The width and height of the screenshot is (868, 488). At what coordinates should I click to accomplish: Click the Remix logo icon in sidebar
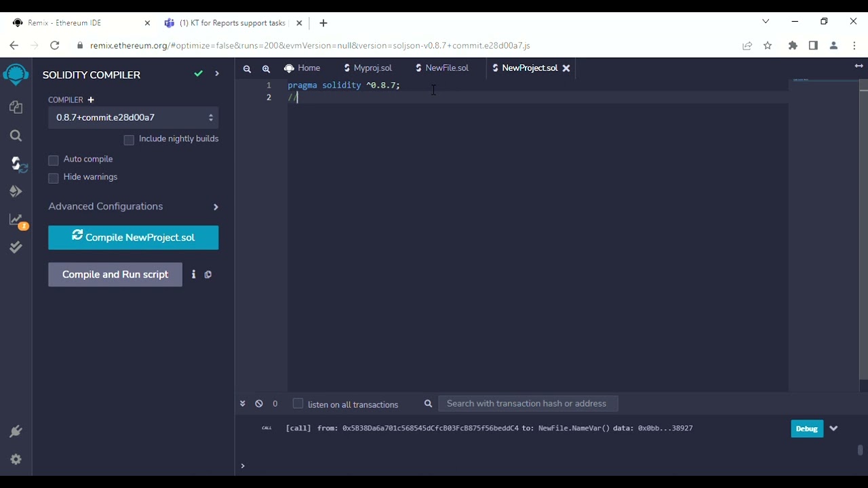coord(16,75)
